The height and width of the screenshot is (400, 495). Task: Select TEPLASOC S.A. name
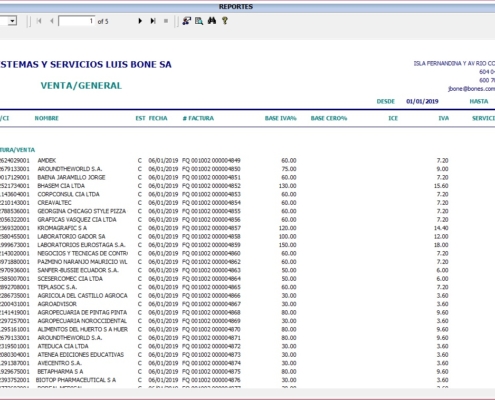pyautogui.click(x=57, y=287)
